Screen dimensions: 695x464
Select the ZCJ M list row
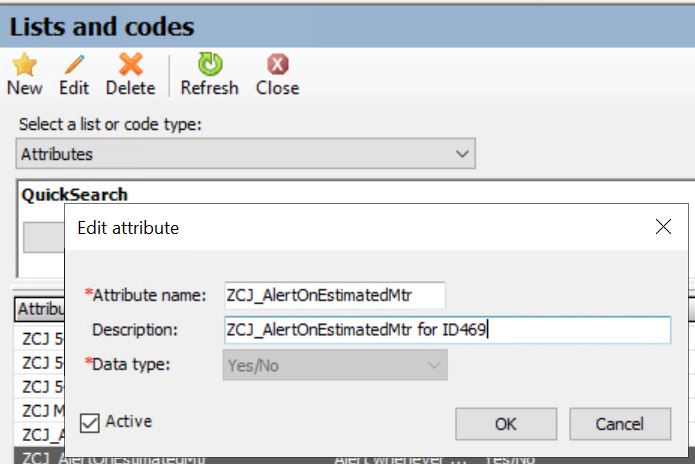[42, 410]
